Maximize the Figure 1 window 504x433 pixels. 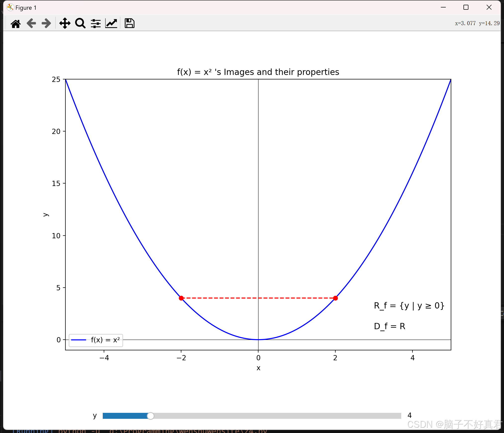pyautogui.click(x=466, y=7)
